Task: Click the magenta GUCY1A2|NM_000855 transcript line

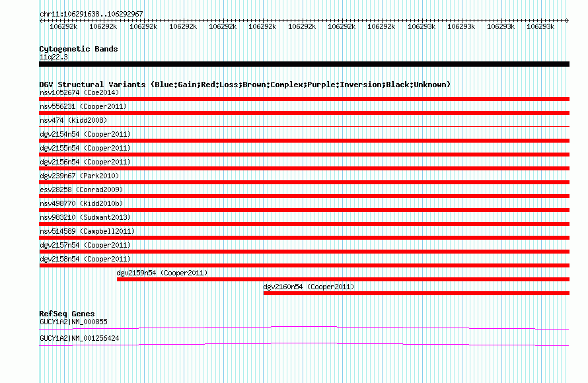Action: click(x=304, y=328)
